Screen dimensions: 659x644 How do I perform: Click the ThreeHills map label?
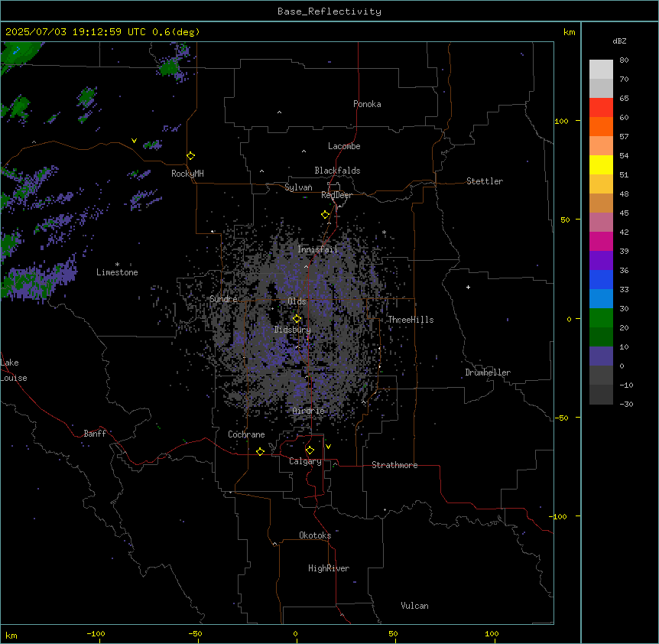(x=411, y=320)
